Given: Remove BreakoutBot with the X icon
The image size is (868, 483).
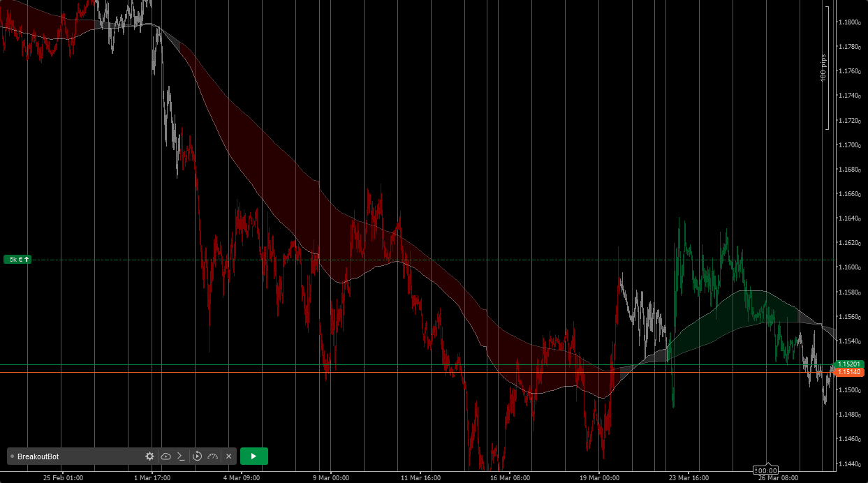Looking at the screenshot, I should [x=228, y=456].
